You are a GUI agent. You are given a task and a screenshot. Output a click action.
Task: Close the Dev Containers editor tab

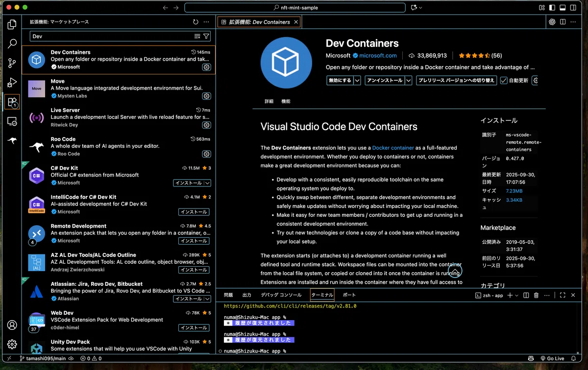296,22
